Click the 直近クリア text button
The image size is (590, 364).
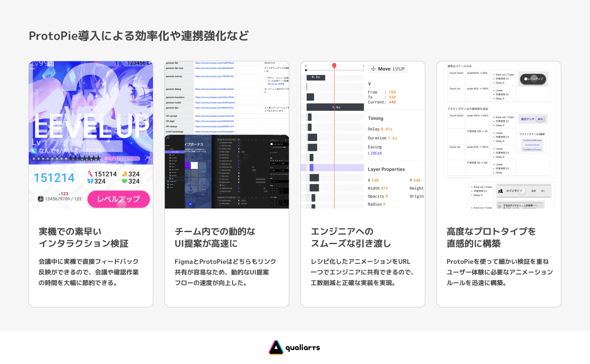tap(527, 119)
